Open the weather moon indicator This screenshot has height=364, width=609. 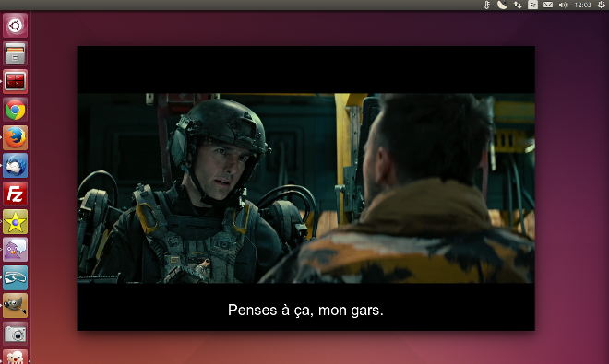click(502, 5)
